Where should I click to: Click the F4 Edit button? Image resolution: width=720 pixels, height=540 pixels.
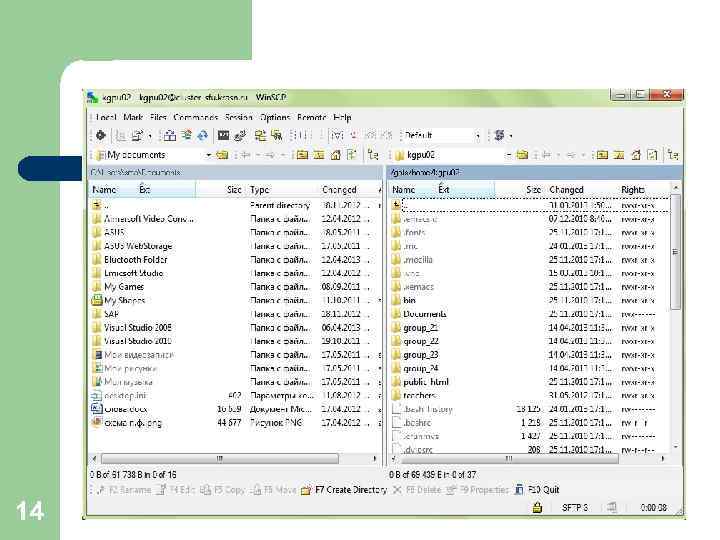click(176, 490)
